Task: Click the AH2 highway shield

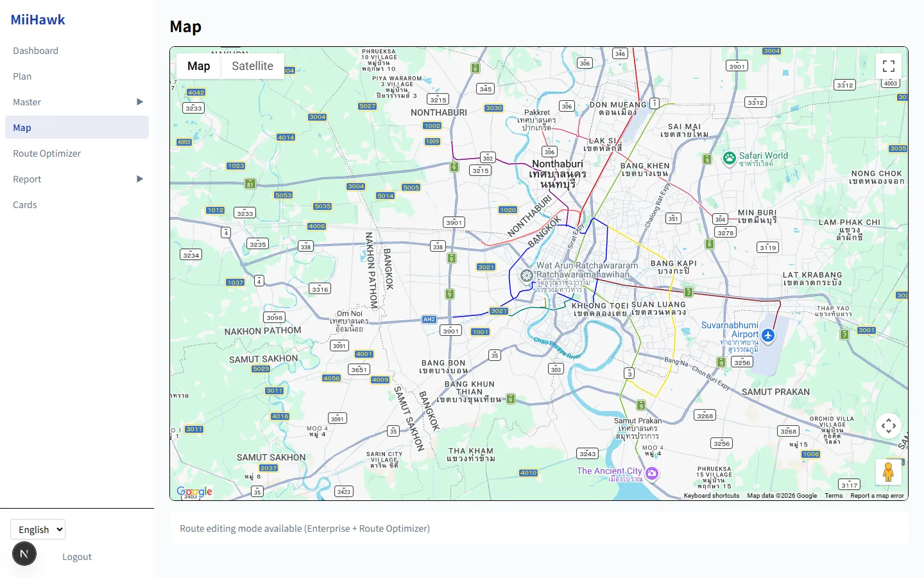Action: click(429, 319)
